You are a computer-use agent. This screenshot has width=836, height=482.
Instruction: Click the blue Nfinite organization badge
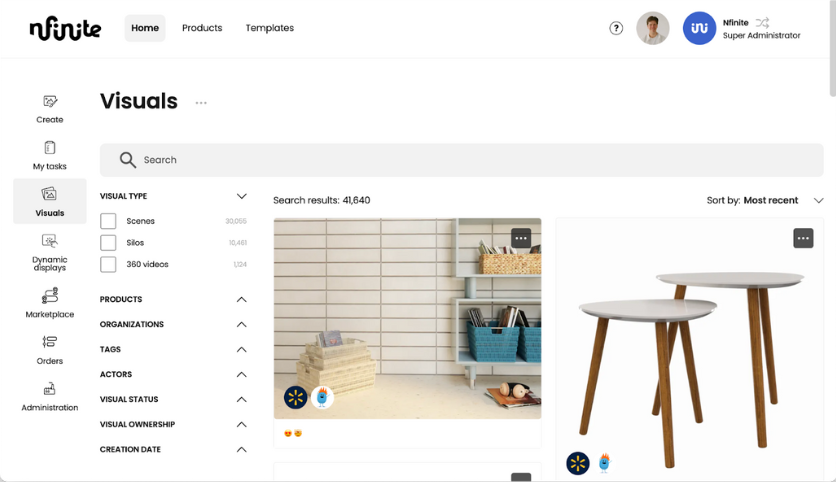(699, 28)
